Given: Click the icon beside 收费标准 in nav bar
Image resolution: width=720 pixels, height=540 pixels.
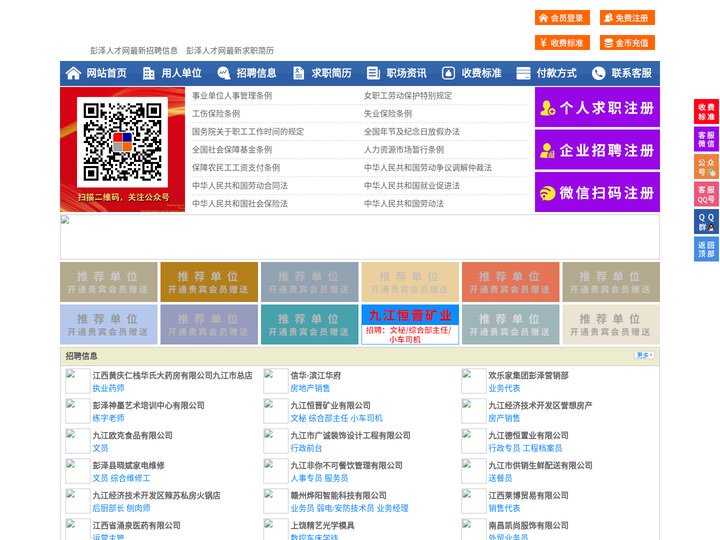Looking at the screenshot, I should coord(448,73).
